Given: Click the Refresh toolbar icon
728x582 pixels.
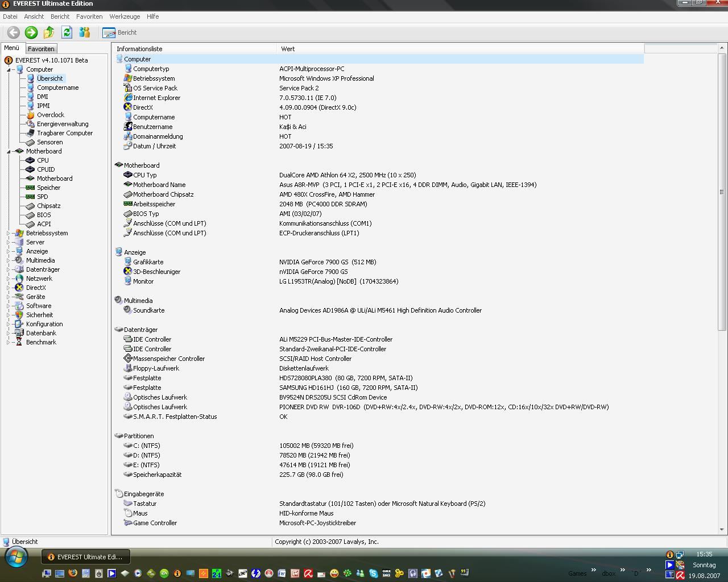Looking at the screenshot, I should coord(67,32).
